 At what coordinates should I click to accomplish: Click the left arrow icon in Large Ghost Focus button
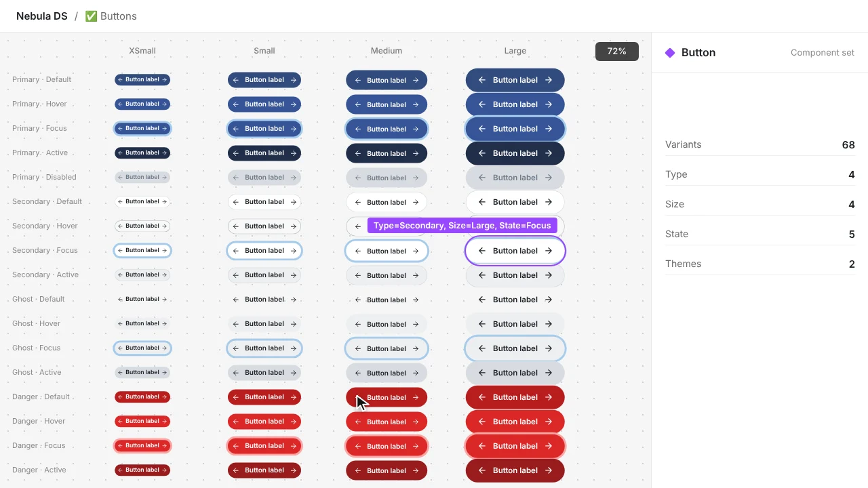[x=482, y=348]
